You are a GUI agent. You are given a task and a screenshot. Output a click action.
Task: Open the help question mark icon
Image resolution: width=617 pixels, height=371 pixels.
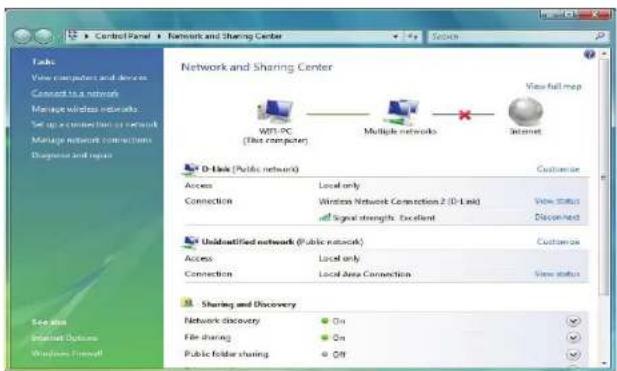tap(589, 54)
